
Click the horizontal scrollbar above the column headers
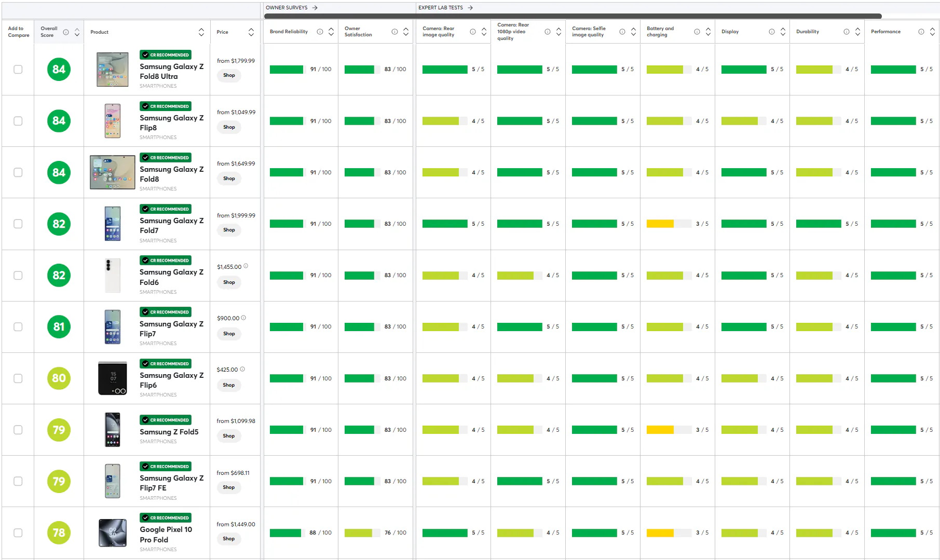pos(573,16)
